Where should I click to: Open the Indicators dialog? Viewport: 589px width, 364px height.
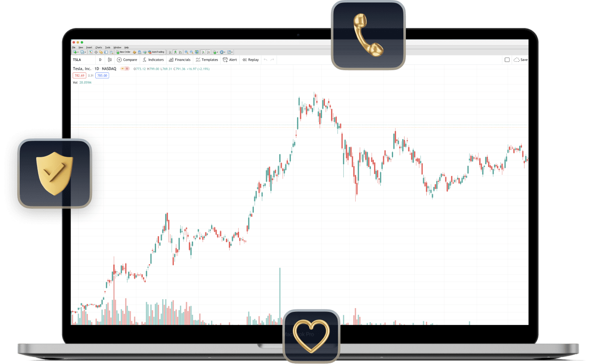tap(153, 60)
